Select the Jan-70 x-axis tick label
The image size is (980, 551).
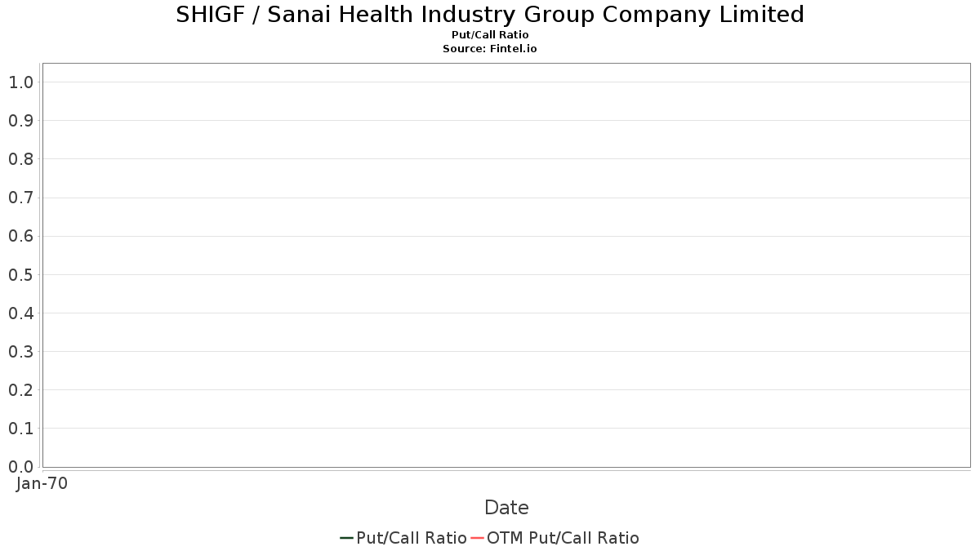pyautogui.click(x=42, y=483)
